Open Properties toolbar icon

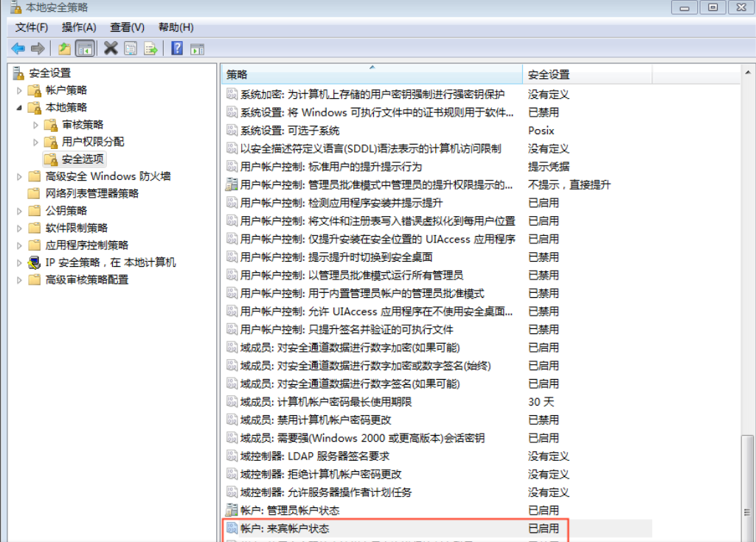pyautogui.click(x=131, y=49)
